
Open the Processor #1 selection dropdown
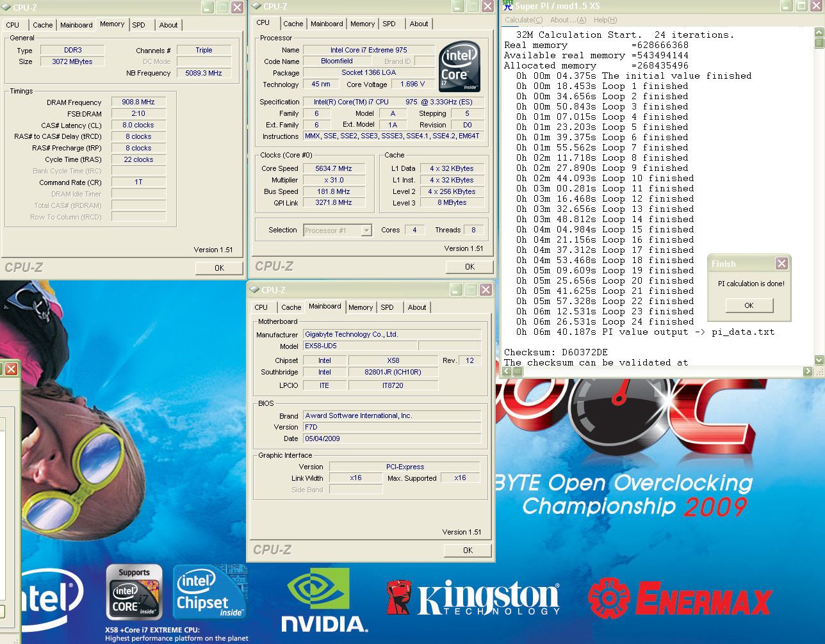(x=366, y=230)
